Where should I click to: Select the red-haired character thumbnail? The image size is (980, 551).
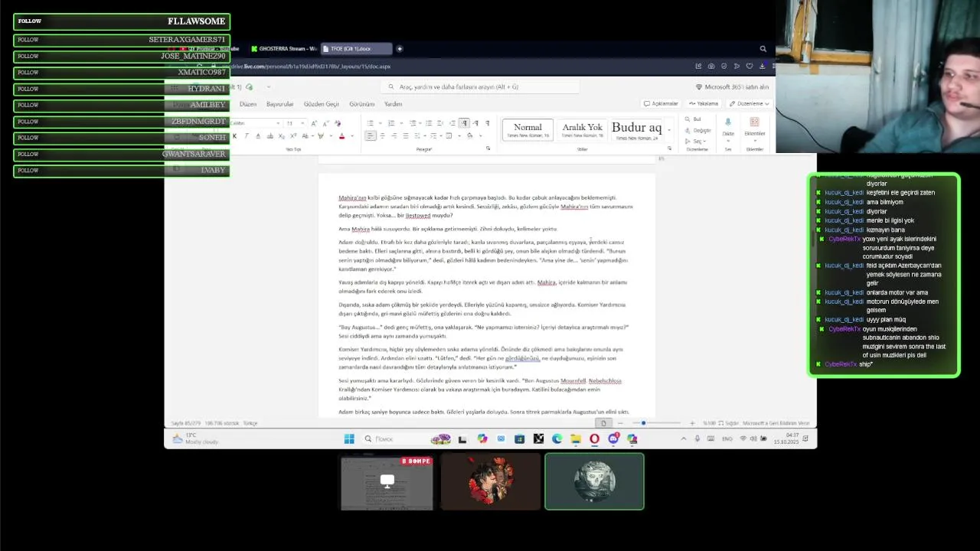(490, 481)
